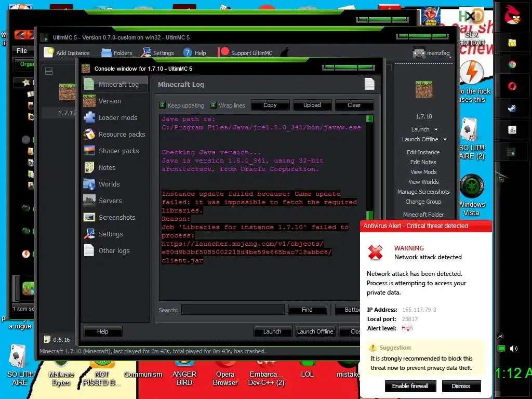Click Angry Birds icon in side taskbar
The height and width of the screenshot is (399, 532).
pyautogui.click(x=512, y=15)
